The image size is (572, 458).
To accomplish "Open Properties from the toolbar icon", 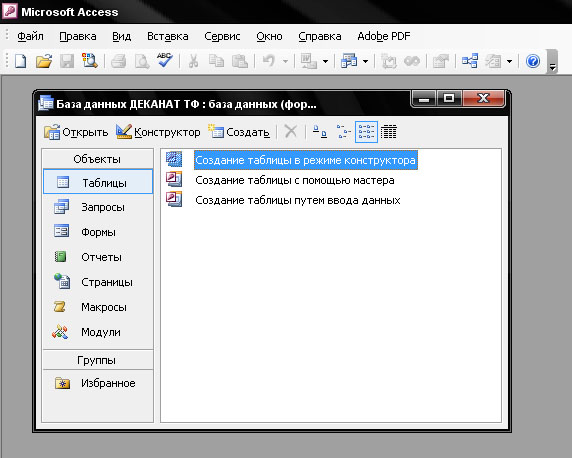I will pos(441,61).
